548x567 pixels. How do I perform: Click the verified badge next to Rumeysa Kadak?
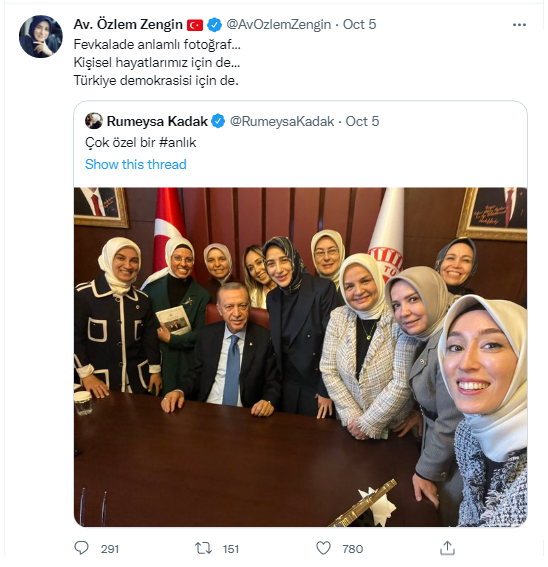tap(218, 121)
